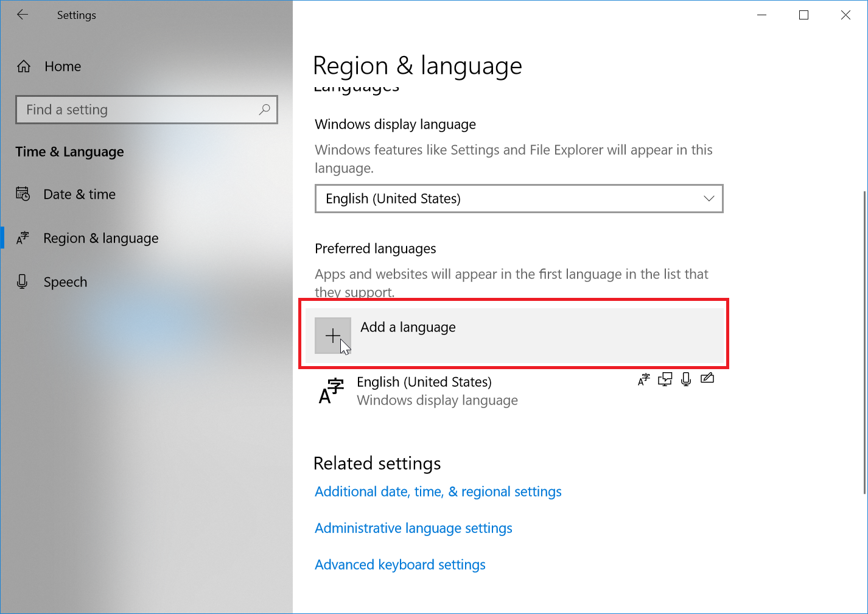
Task: Click the Add a language label
Action: 408,327
